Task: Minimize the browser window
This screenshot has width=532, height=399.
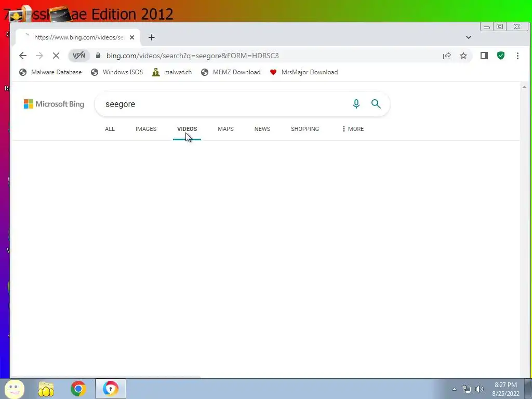Action: click(x=486, y=27)
